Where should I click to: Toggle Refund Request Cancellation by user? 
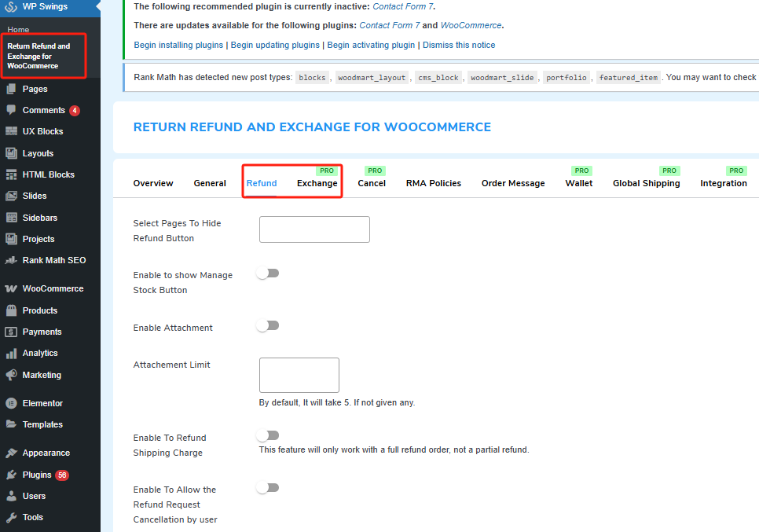pos(268,487)
